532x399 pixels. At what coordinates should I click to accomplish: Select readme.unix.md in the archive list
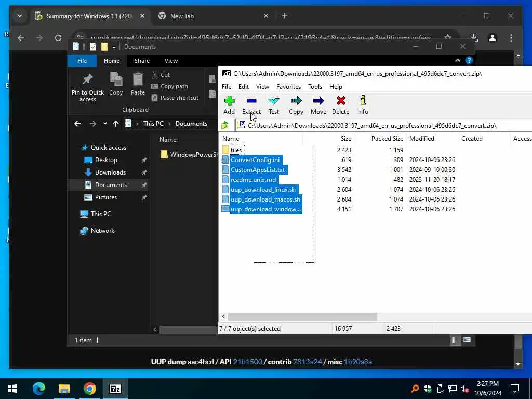click(x=253, y=179)
